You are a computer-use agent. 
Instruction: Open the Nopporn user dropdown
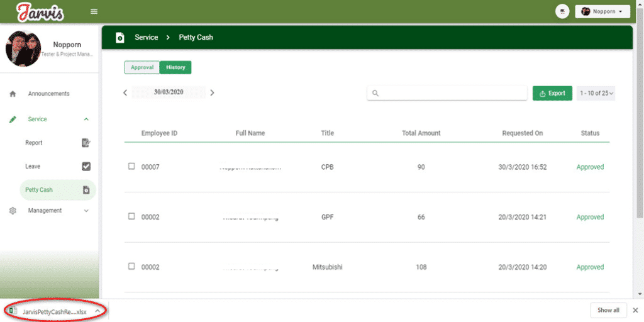(x=602, y=11)
